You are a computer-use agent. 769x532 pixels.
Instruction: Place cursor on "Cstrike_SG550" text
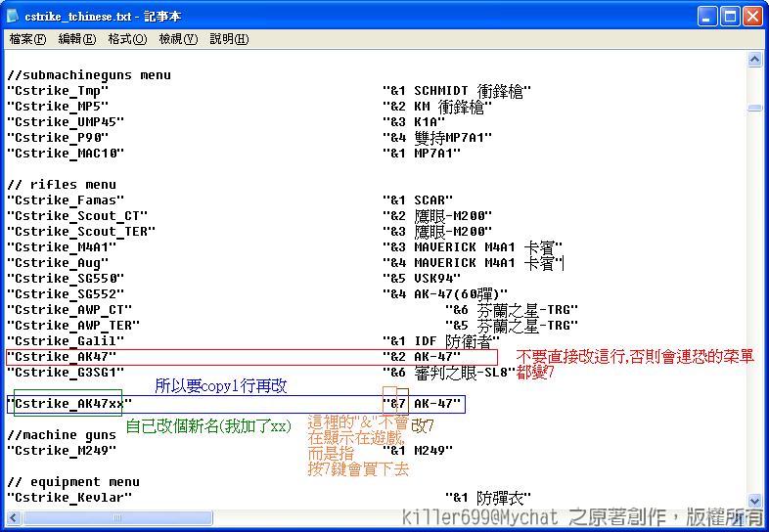click(66, 279)
